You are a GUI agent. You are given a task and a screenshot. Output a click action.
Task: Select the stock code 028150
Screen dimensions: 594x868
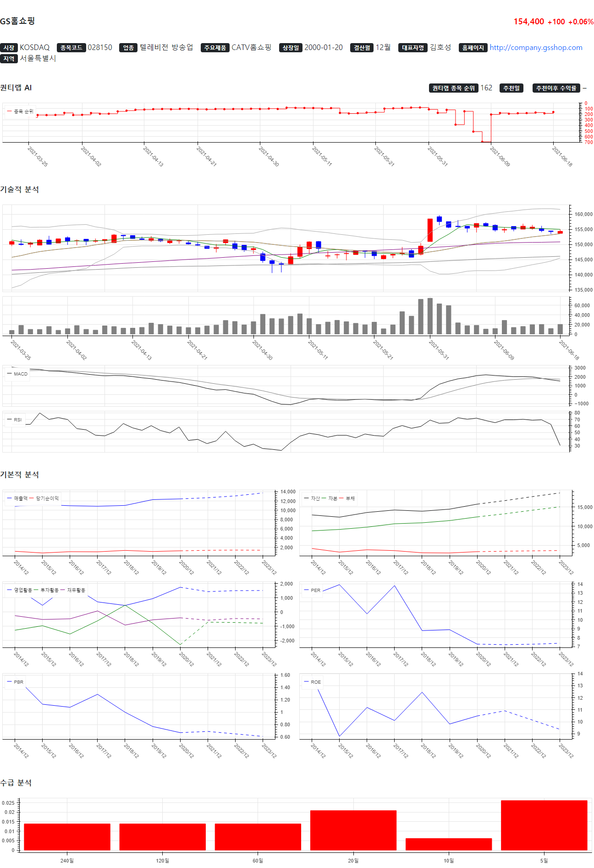tap(100, 47)
